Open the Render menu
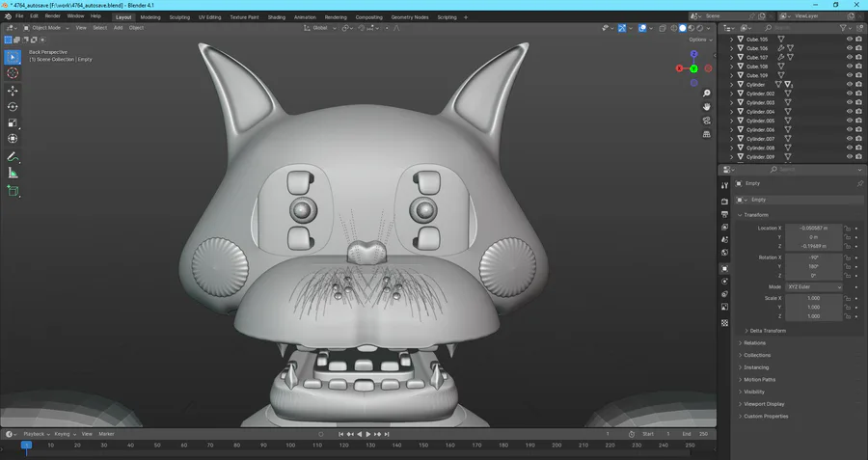The image size is (868, 460). [x=53, y=16]
